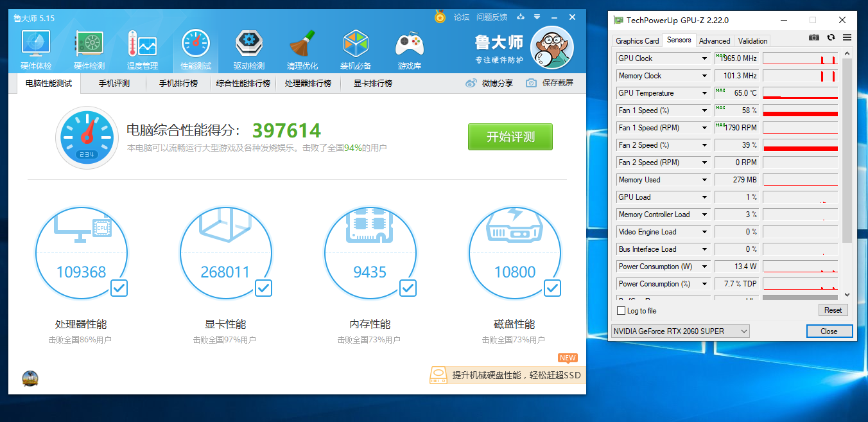Expand the GPU Load sensor dropdown

pyautogui.click(x=705, y=197)
